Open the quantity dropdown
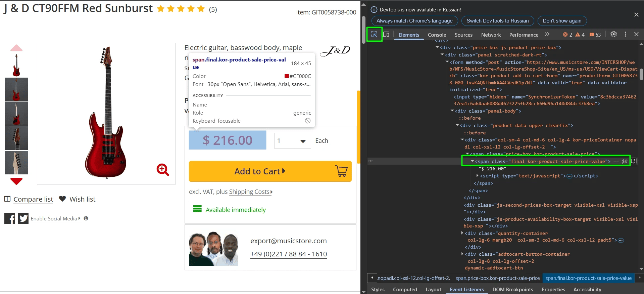 303,141
